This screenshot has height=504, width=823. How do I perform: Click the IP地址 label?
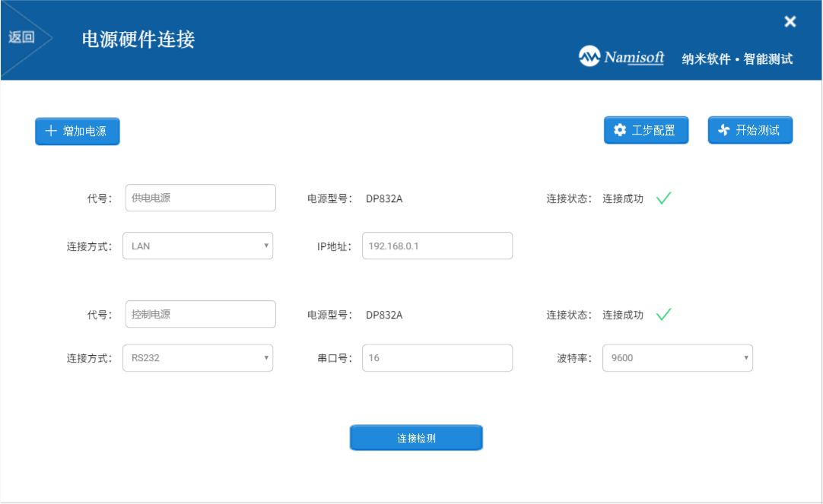(335, 246)
